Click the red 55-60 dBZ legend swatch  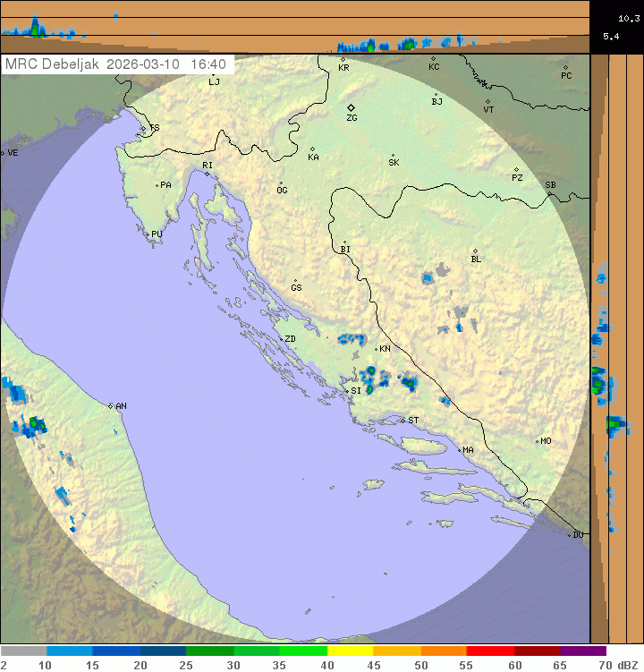[490, 651]
